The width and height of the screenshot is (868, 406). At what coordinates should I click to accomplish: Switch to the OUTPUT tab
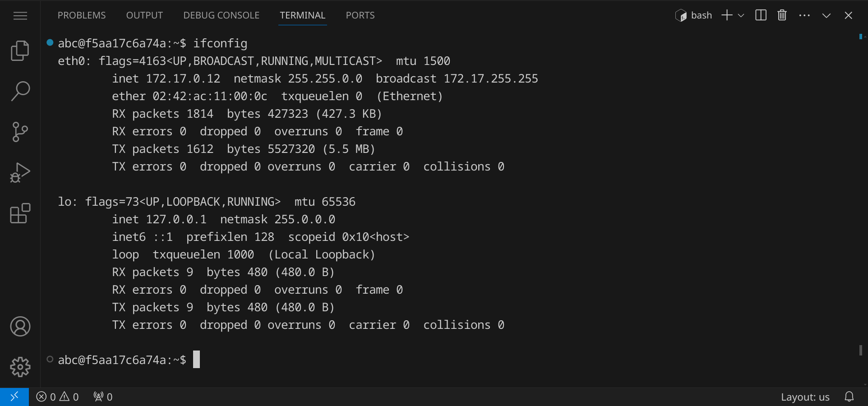click(144, 15)
